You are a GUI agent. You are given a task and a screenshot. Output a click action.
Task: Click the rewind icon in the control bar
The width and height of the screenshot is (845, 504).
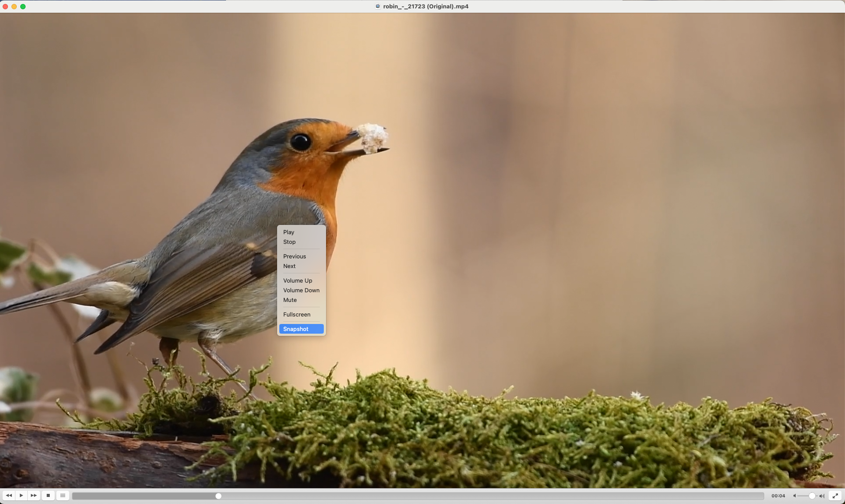9,495
